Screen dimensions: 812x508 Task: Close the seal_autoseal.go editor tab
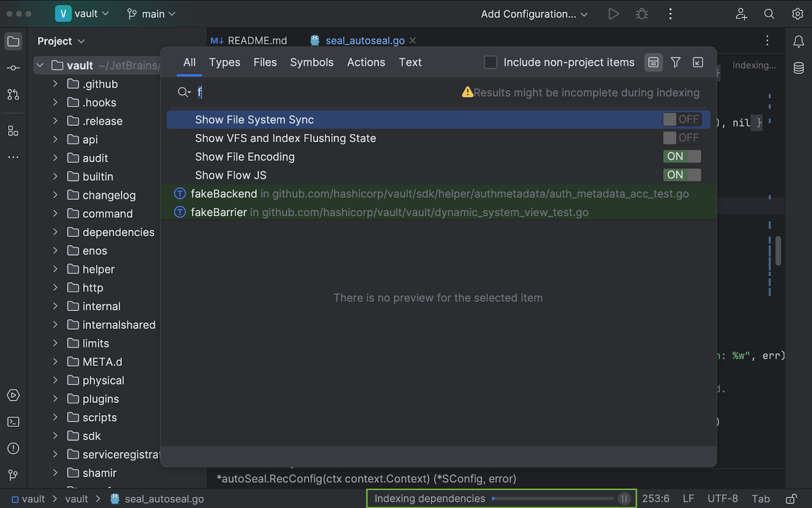click(x=413, y=41)
